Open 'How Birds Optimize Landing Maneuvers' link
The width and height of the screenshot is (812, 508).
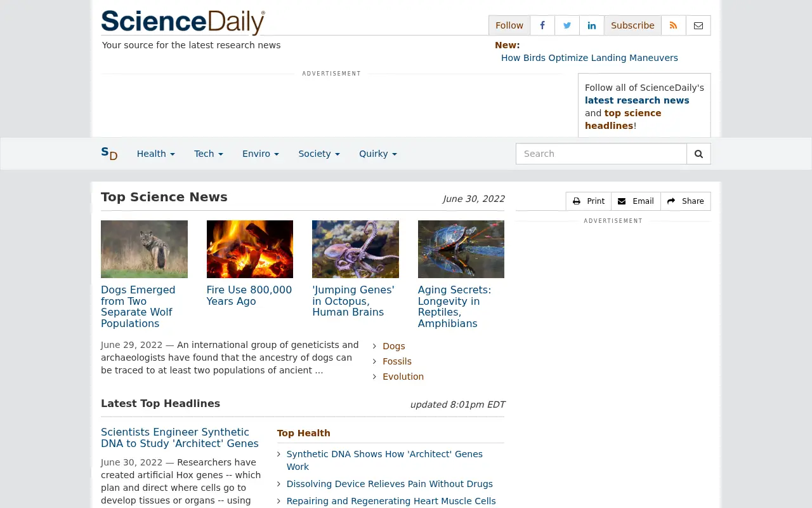click(x=589, y=58)
